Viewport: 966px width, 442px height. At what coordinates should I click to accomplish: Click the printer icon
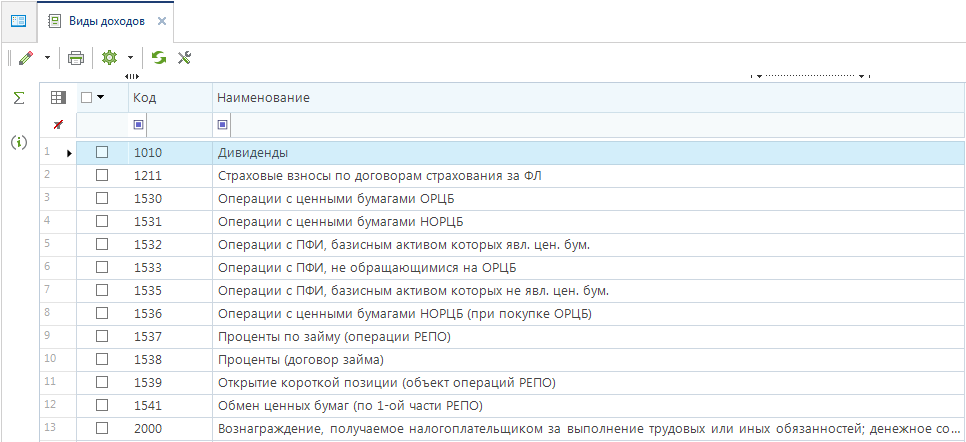75,58
